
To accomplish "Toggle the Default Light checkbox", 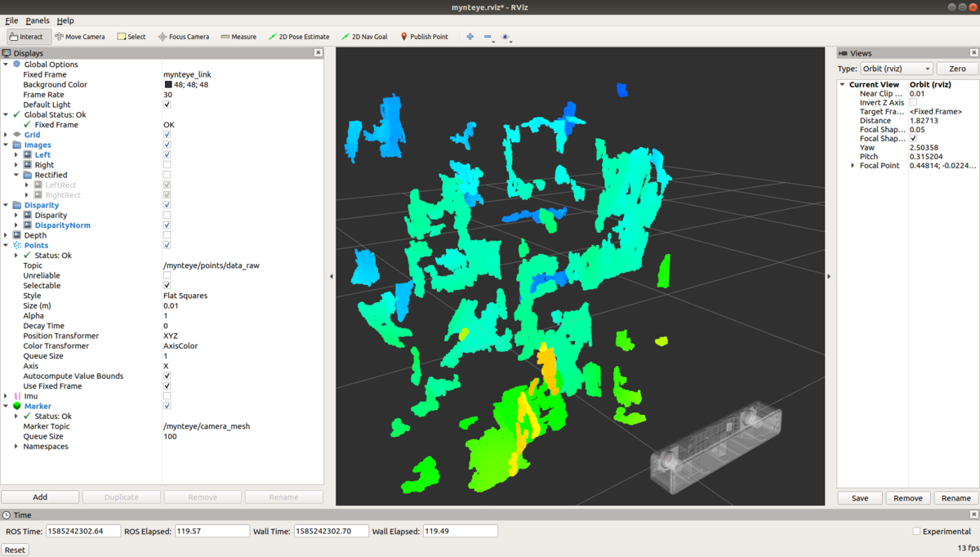I will coord(167,105).
